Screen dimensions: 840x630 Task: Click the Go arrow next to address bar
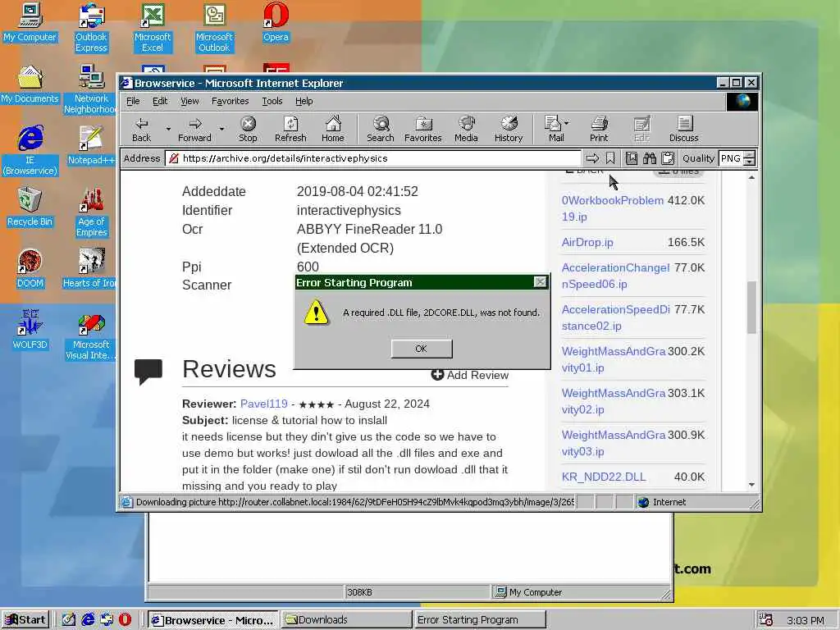pos(592,158)
